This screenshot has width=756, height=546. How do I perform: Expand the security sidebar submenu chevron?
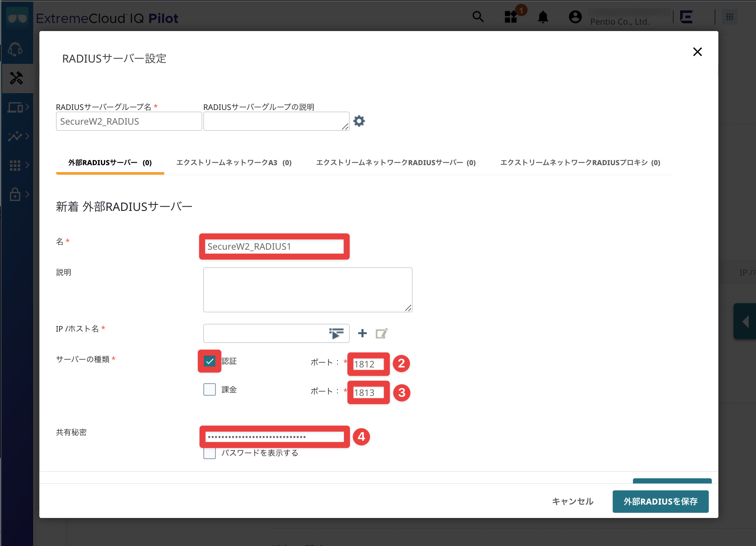(28, 194)
